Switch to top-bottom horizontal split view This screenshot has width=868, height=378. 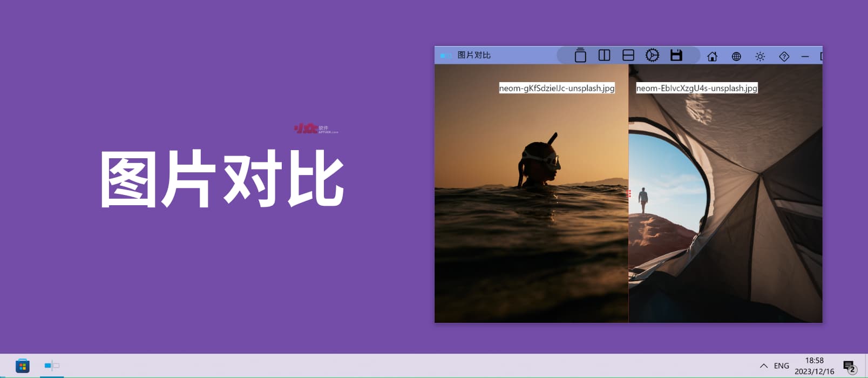click(x=628, y=56)
